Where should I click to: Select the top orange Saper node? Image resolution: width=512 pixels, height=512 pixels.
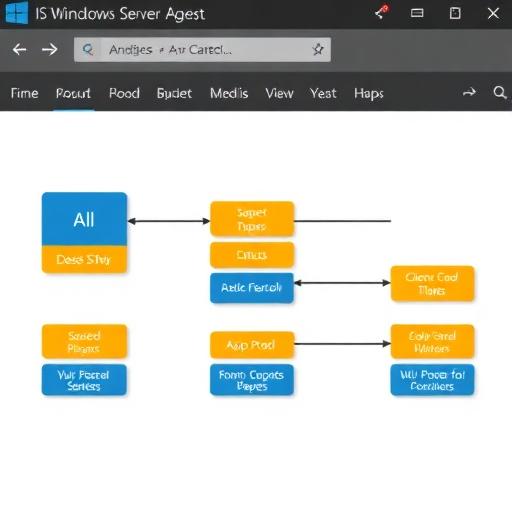click(x=252, y=219)
